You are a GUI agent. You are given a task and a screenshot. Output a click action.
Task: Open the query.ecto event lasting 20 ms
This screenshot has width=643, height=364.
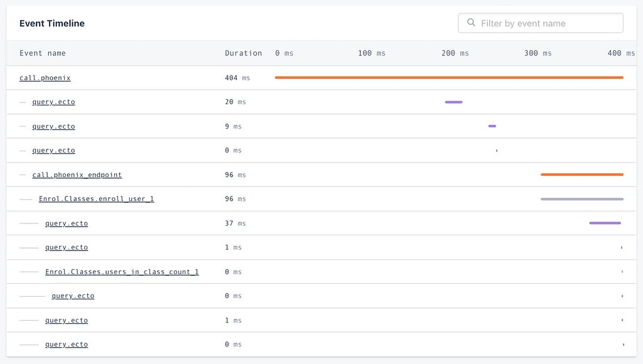(53, 102)
